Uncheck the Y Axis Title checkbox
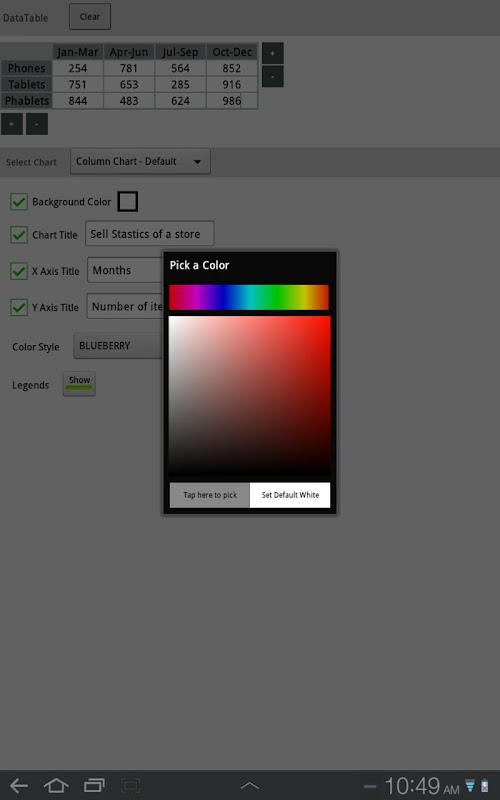 [19, 307]
